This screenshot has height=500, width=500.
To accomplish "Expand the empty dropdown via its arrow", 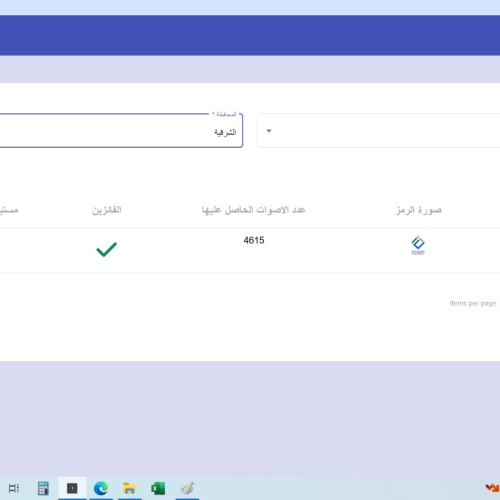I will click(269, 131).
